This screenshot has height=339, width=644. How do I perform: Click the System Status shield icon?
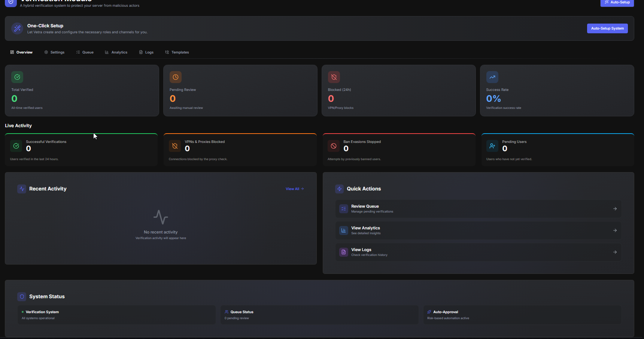pyautogui.click(x=22, y=296)
